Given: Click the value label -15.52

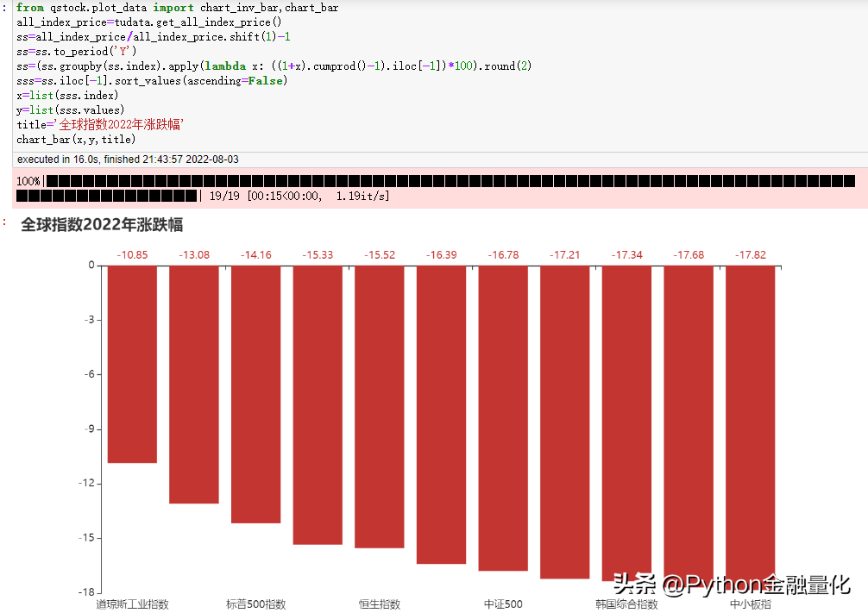Looking at the screenshot, I should 380,255.
